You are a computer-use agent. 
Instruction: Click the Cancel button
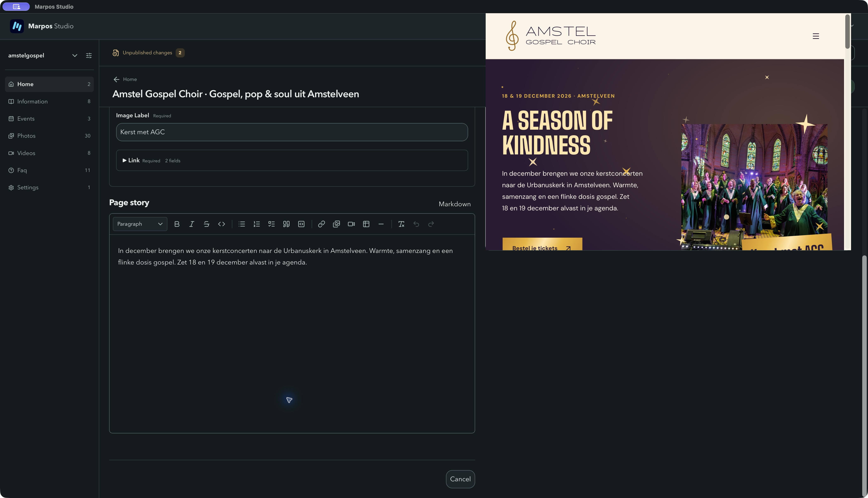pos(460,479)
